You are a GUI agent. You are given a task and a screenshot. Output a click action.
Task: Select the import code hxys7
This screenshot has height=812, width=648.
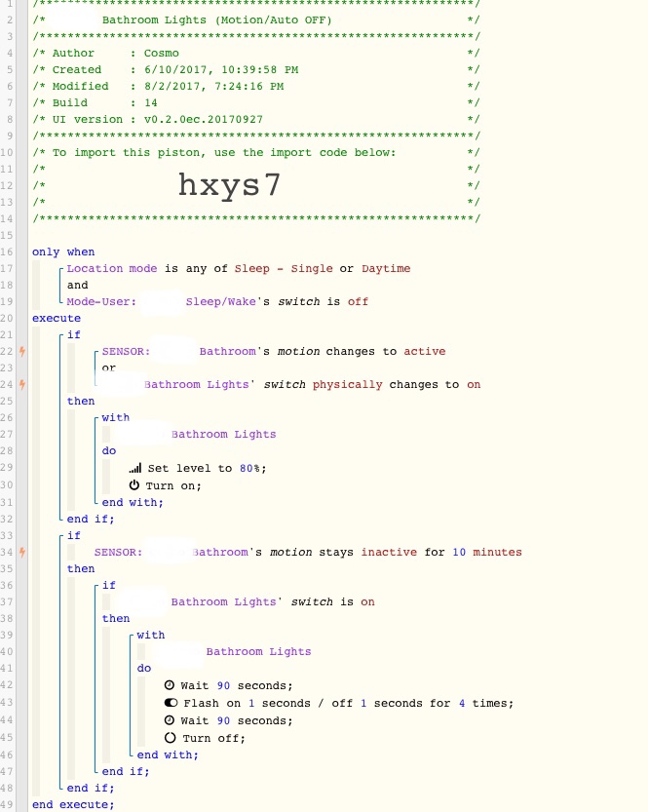click(x=229, y=185)
